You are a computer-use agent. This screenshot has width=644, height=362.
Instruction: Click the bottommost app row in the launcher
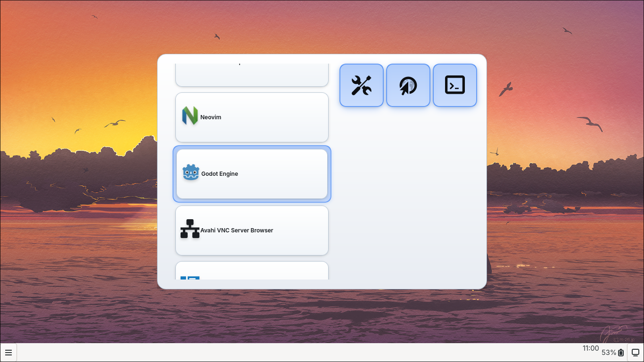[x=252, y=273]
